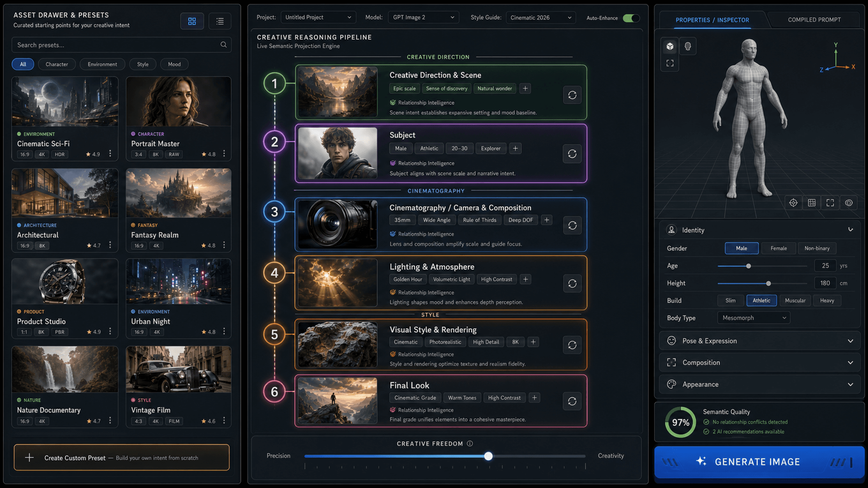Click the fullscreen icon under the 3D model
This screenshot has width=868, height=488.
coord(830,203)
